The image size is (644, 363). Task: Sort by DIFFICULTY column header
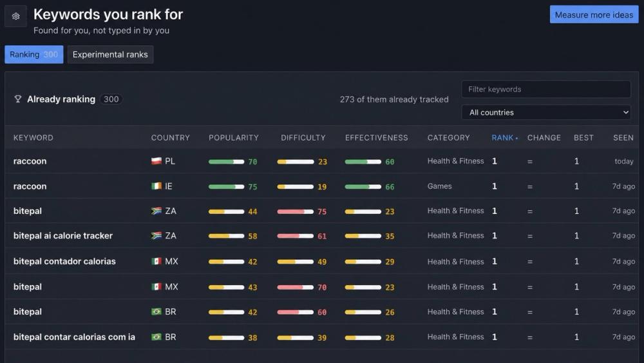coord(303,138)
